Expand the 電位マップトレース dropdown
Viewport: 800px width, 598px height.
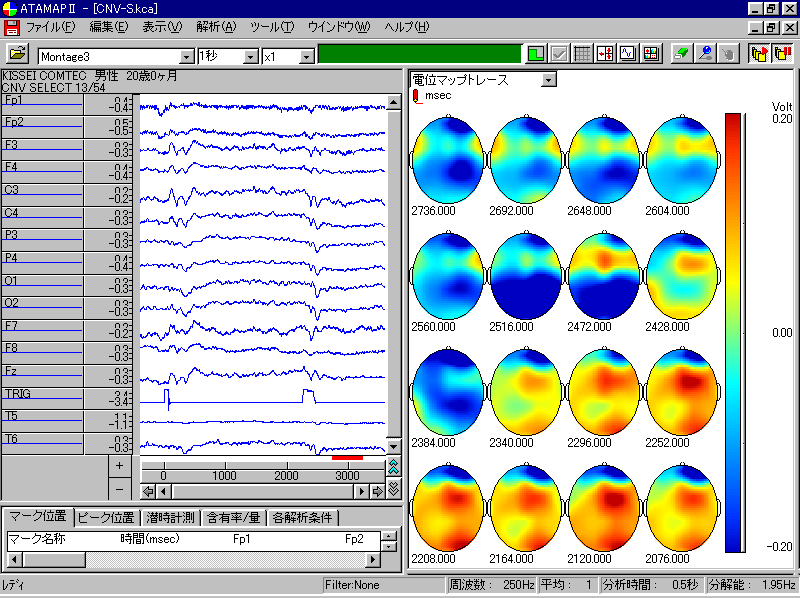[x=547, y=80]
